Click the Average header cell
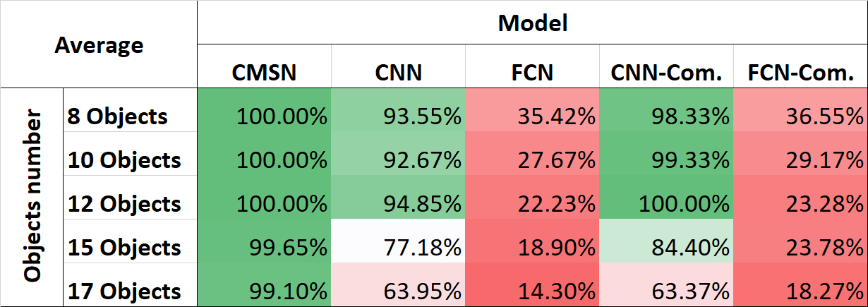This screenshot has width=868, height=307. (x=99, y=46)
